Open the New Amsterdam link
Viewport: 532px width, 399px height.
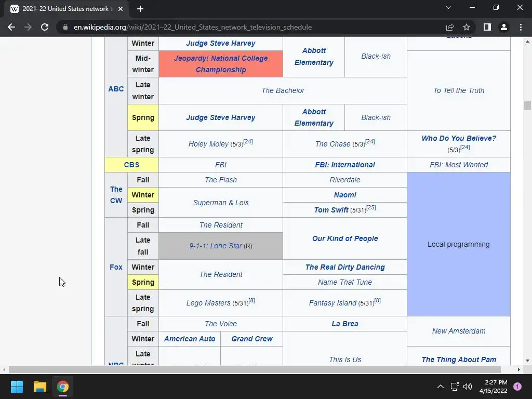[459, 331]
